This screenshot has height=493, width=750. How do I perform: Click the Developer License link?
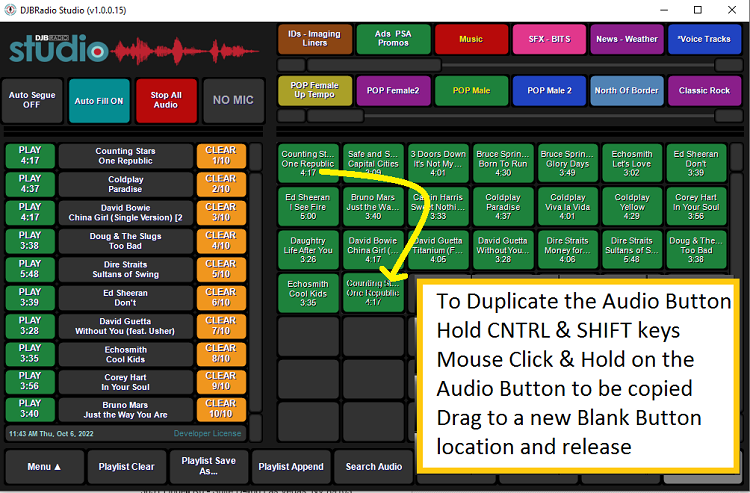(x=207, y=433)
